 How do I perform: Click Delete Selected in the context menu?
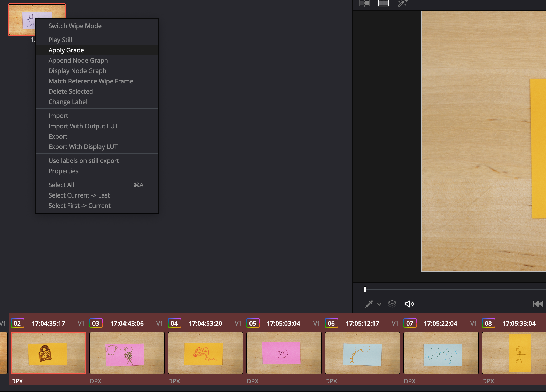pyautogui.click(x=71, y=91)
